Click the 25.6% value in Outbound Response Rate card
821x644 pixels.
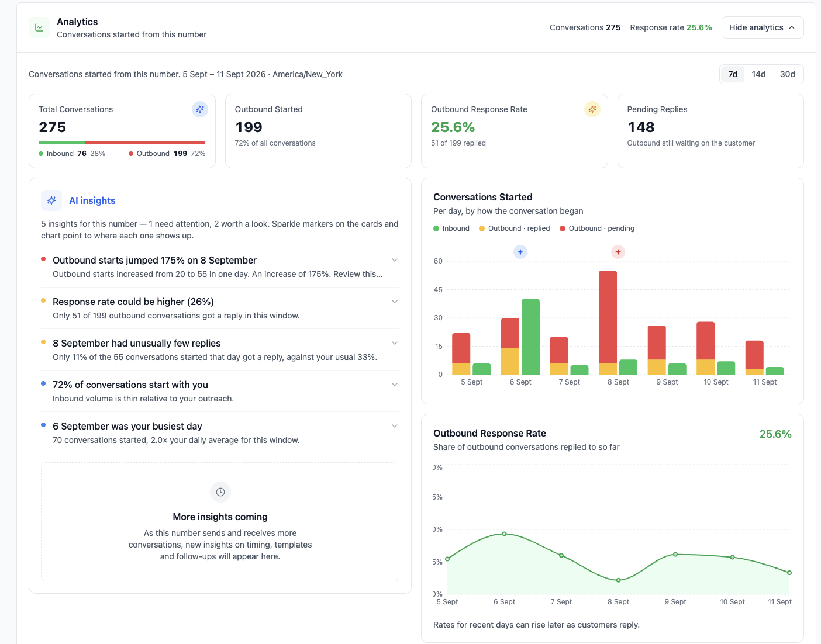point(453,127)
